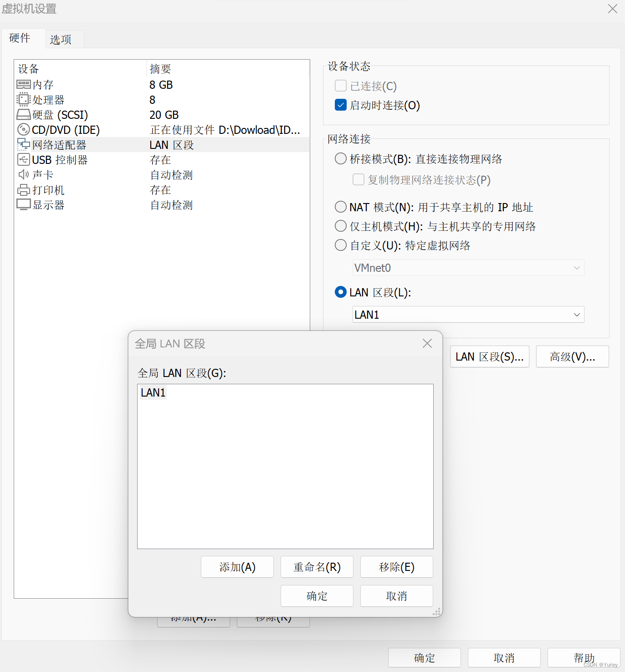Click the LAN 区段 summary text
This screenshot has height=672, width=625.
172,145
